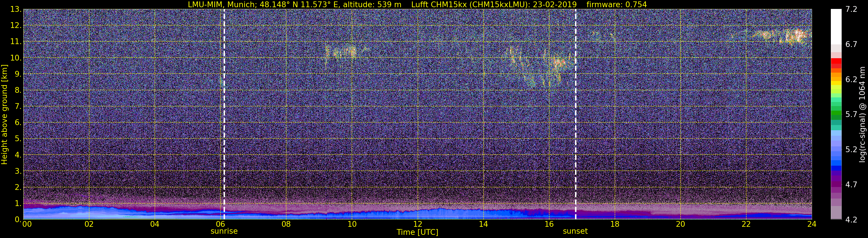This screenshot has width=868, height=238.
Task: Click the height axis tick '3.'
Action: (x=18, y=171)
